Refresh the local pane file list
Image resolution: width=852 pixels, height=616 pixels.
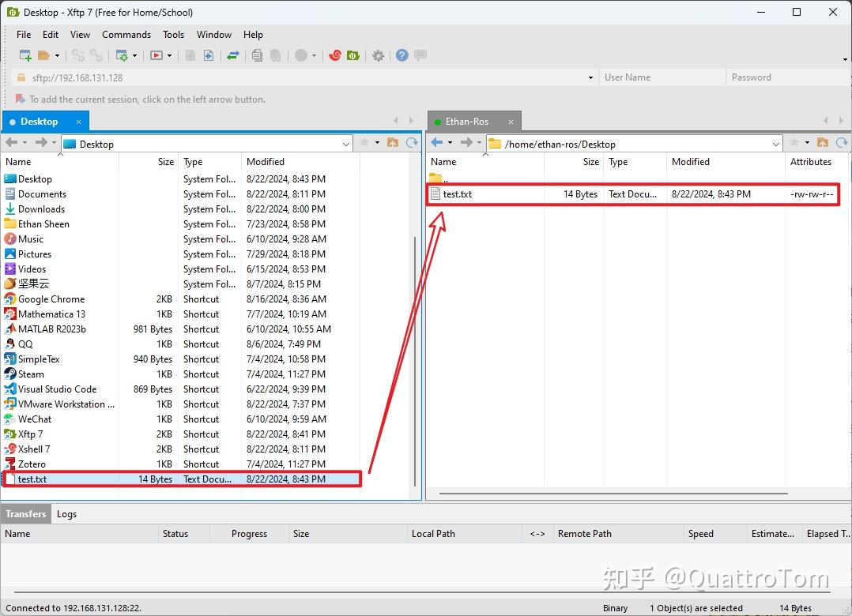coord(413,142)
